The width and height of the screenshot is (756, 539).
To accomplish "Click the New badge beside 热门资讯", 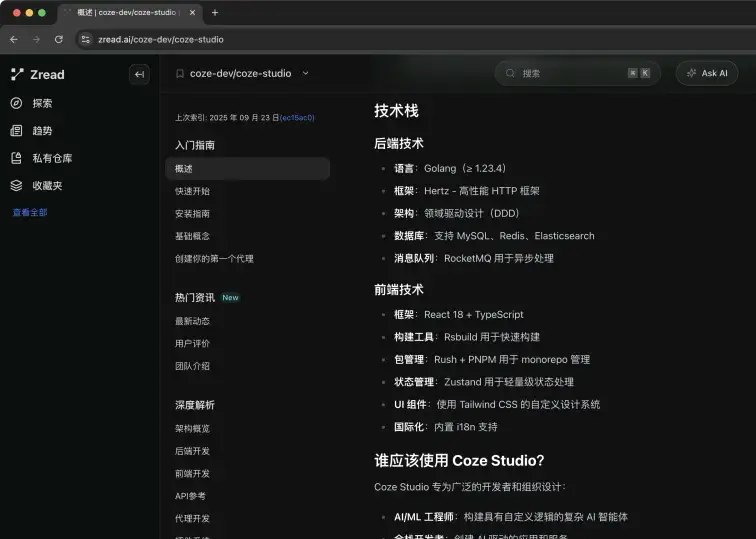I will (230, 298).
